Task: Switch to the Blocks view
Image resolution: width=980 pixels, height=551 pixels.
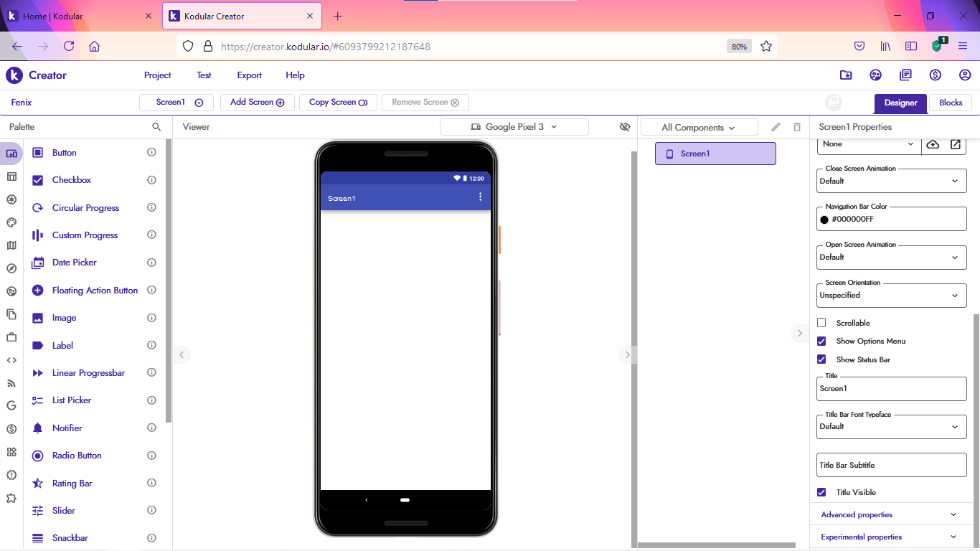Action: click(950, 103)
